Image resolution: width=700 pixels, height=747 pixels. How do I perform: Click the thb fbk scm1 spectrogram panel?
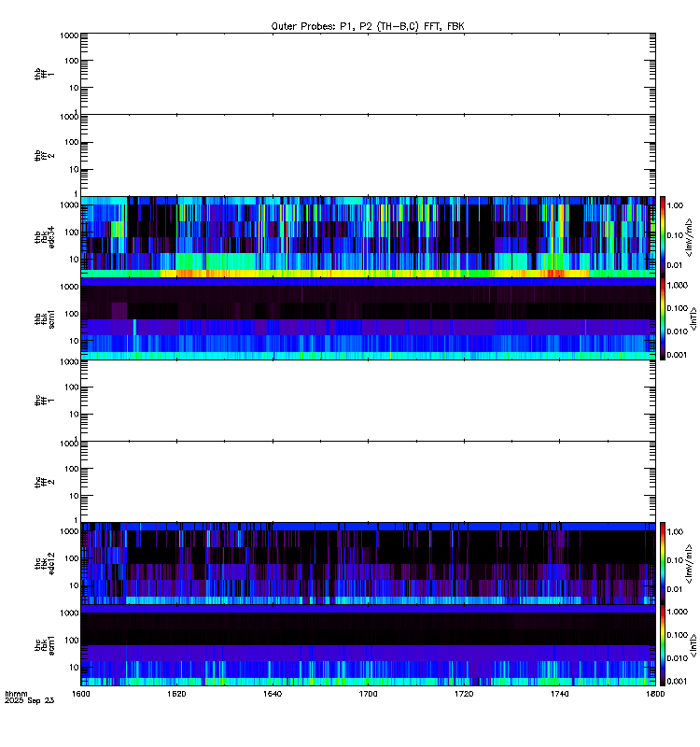click(368, 318)
